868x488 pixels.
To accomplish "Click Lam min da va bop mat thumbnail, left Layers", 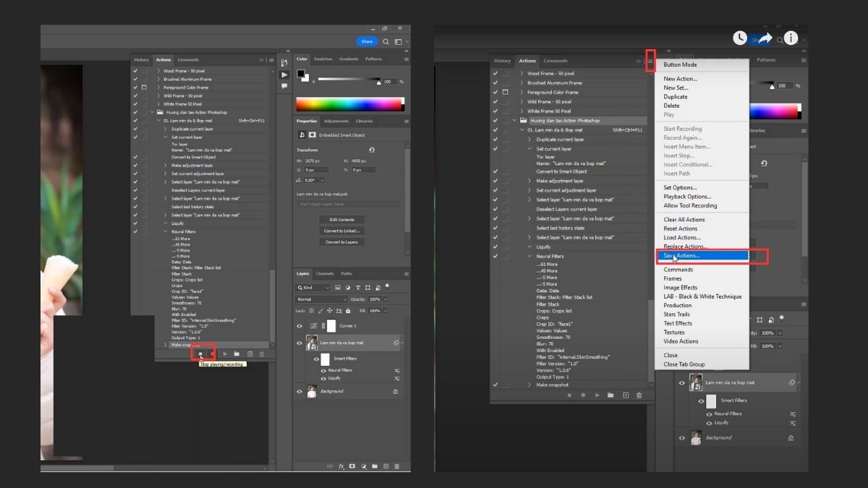I will pos(312,343).
